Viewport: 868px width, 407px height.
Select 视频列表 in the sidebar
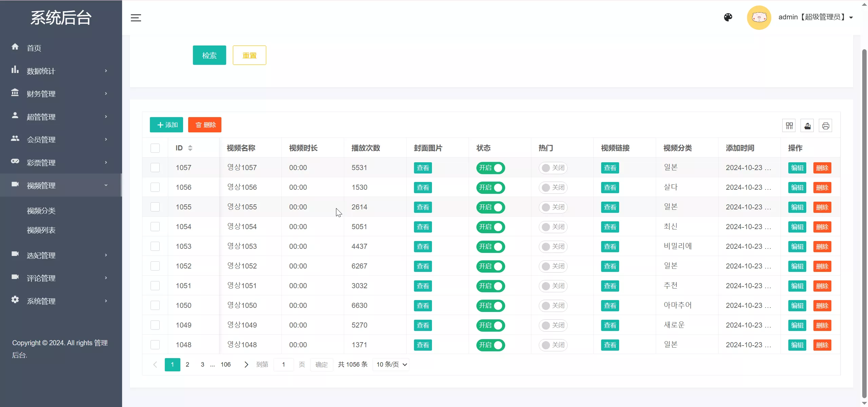pyautogui.click(x=41, y=230)
